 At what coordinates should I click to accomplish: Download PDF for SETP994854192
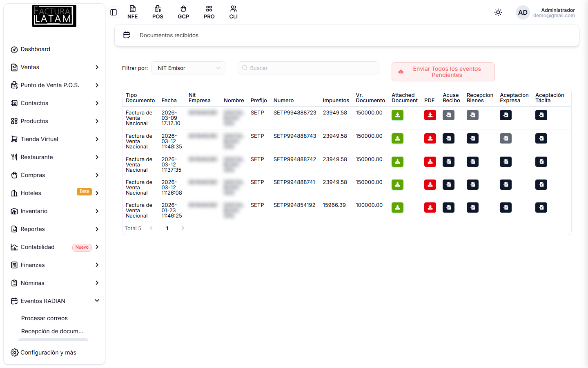(x=430, y=208)
